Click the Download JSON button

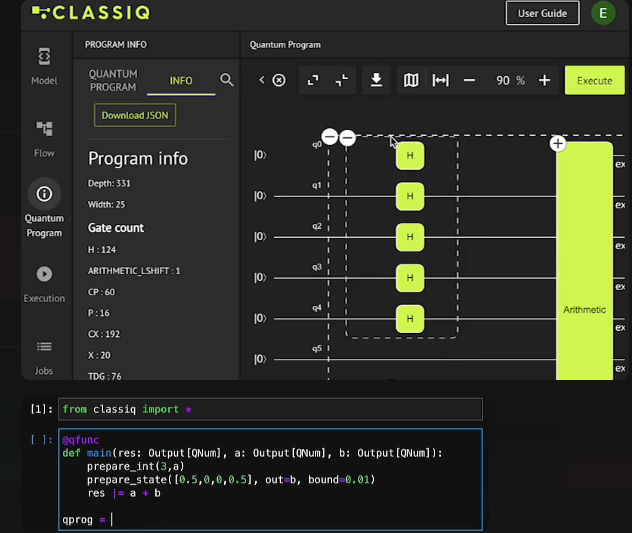[135, 115]
